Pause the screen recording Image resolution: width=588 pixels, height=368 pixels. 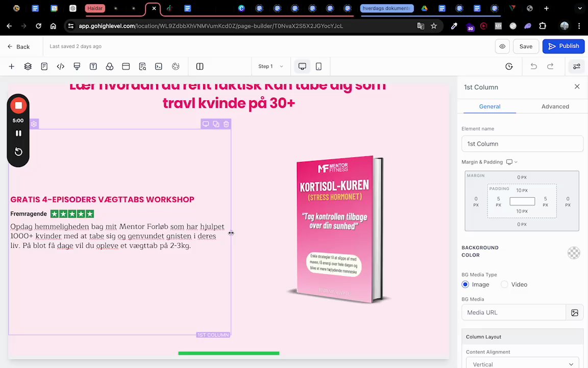pyautogui.click(x=18, y=133)
